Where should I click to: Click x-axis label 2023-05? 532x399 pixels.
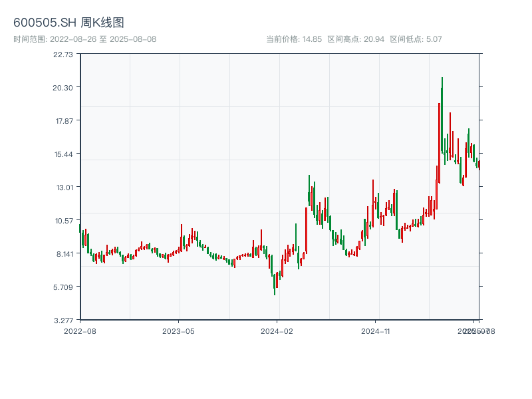[x=178, y=331]
